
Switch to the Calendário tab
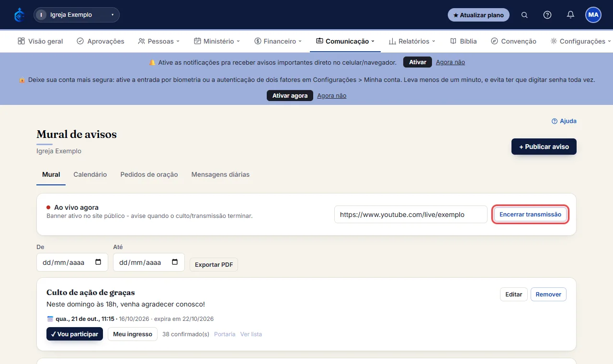point(90,174)
